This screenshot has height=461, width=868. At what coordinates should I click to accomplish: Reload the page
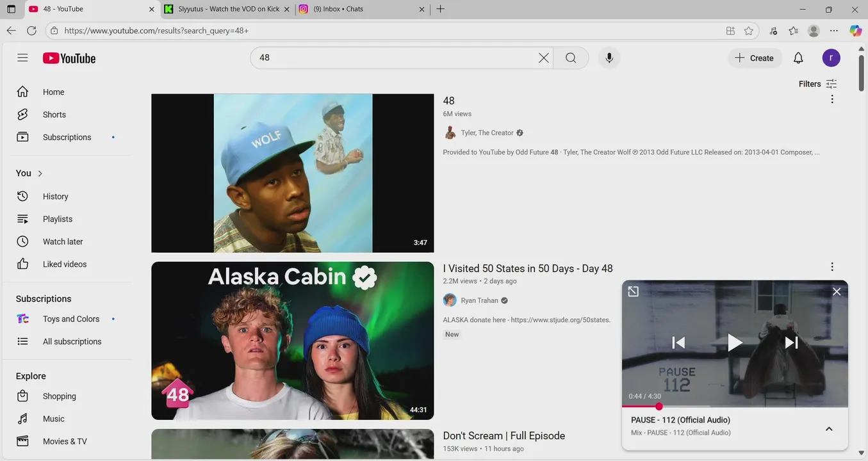(31, 30)
